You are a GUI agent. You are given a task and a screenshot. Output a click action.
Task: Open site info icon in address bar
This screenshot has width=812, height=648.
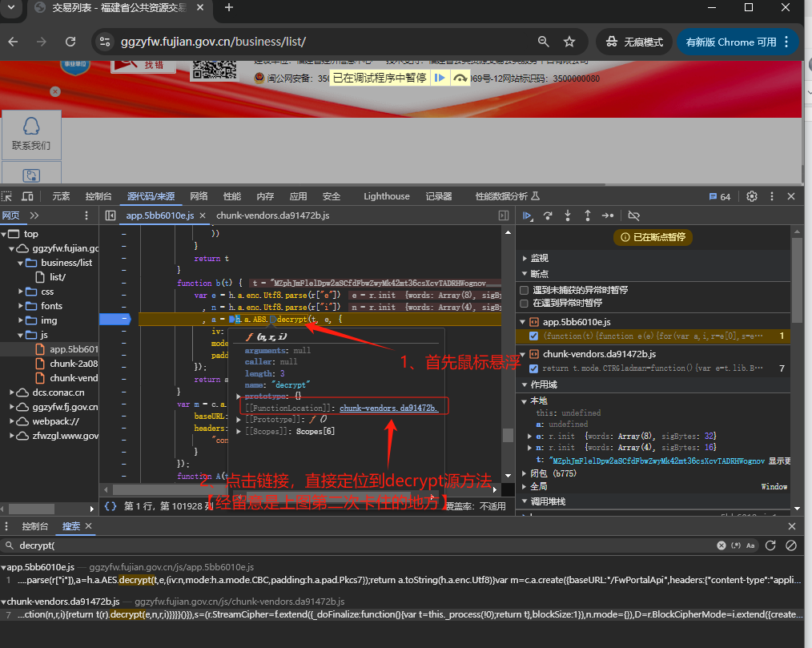[105, 42]
